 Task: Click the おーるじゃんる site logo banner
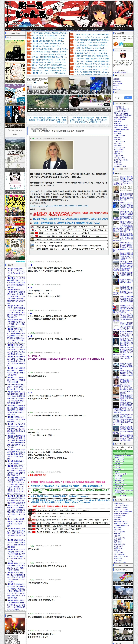(x=69, y=14)
